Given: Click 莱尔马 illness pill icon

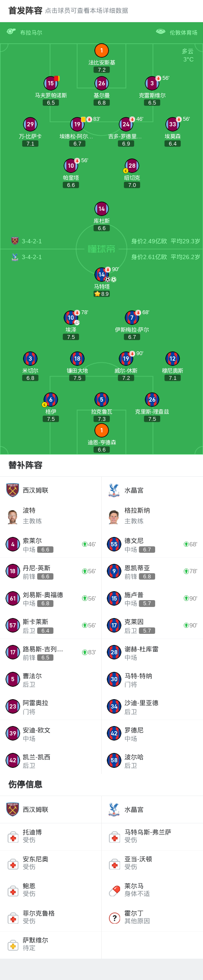Looking at the screenshot, I should click(115, 890).
